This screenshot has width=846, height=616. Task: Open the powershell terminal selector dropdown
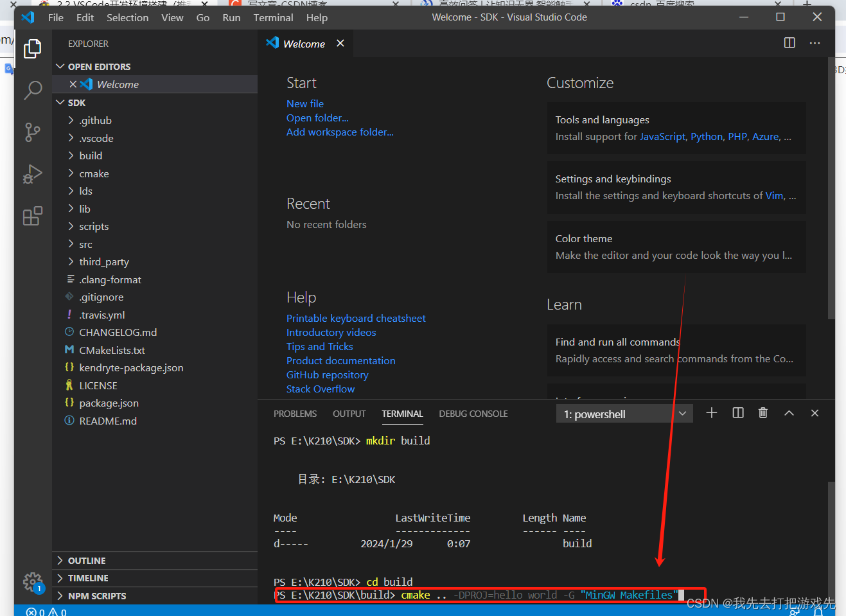coord(624,414)
